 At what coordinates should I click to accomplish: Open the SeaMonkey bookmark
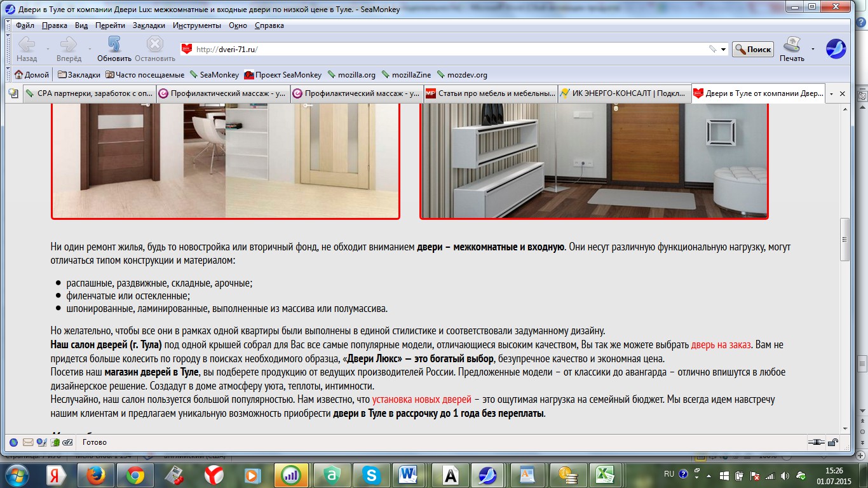(x=214, y=74)
